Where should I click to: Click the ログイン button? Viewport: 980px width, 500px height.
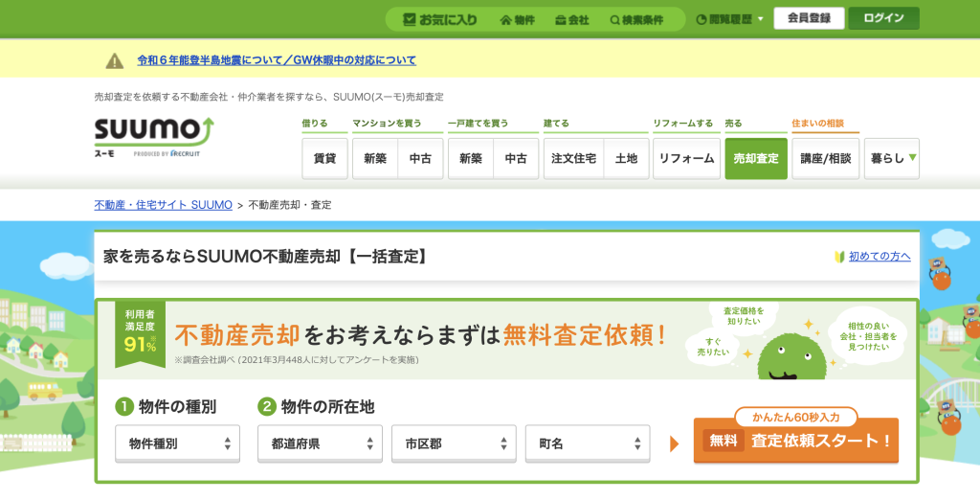point(883,18)
